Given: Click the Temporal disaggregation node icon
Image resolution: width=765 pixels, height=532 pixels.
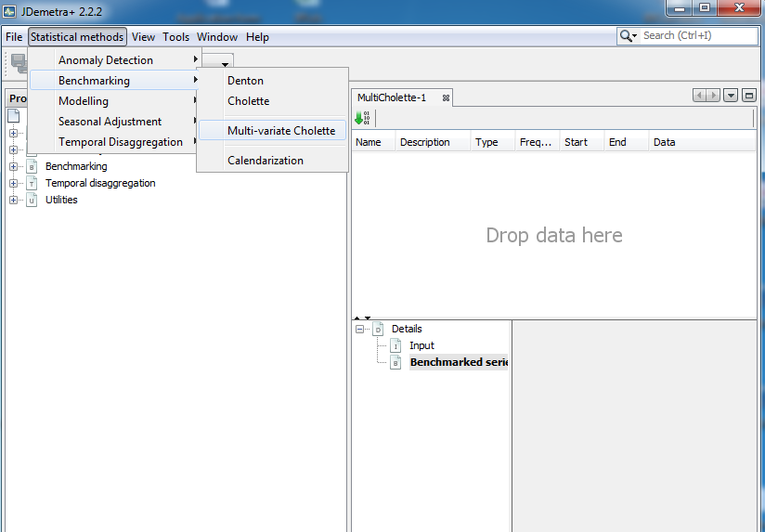Looking at the screenshot, I should pos(32,183).
